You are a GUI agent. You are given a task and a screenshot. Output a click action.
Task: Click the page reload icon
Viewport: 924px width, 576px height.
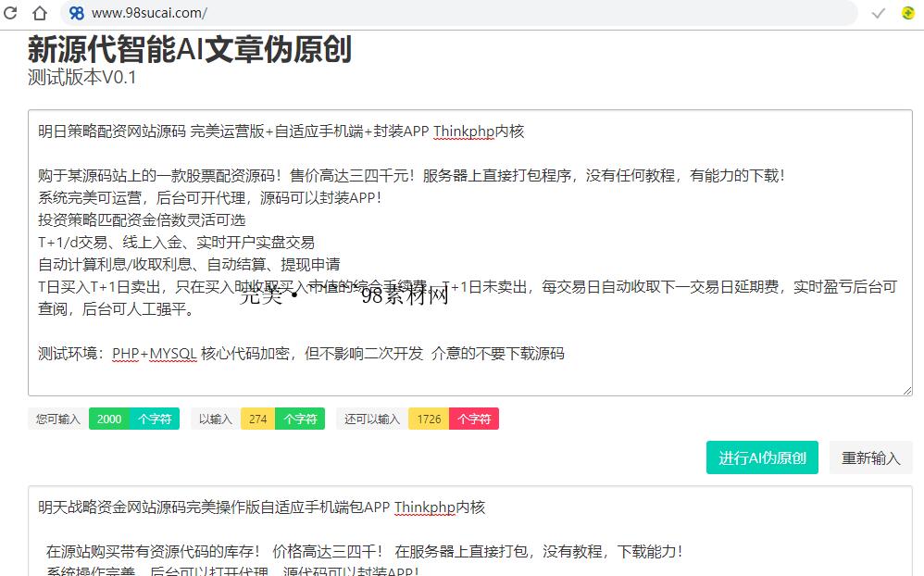[11, 13]
